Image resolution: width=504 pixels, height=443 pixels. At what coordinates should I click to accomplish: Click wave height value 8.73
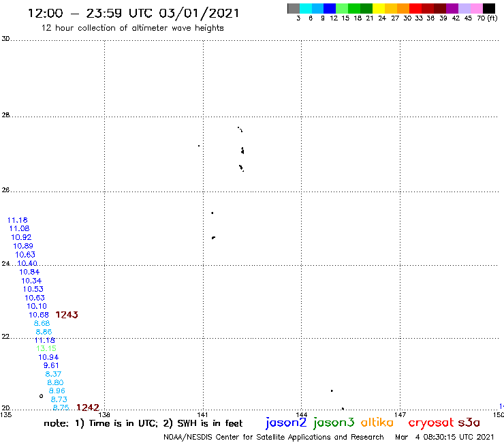pyautogui.click(x=59, y=399)
